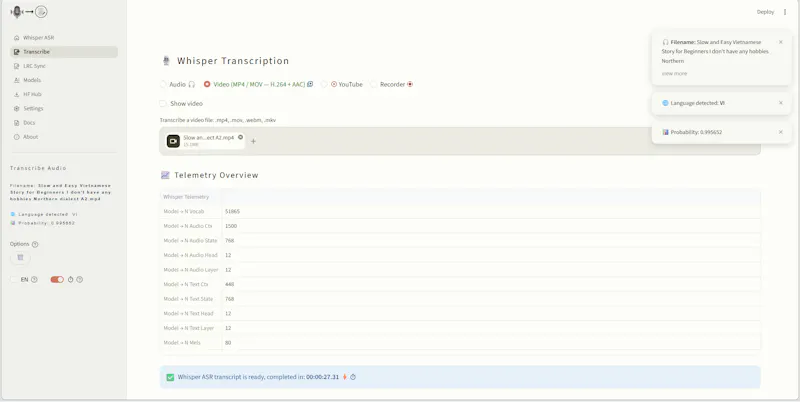The image size is (800, 402).
Task: Click the chart icon in Probability notification
Action: tap(665, 132)
